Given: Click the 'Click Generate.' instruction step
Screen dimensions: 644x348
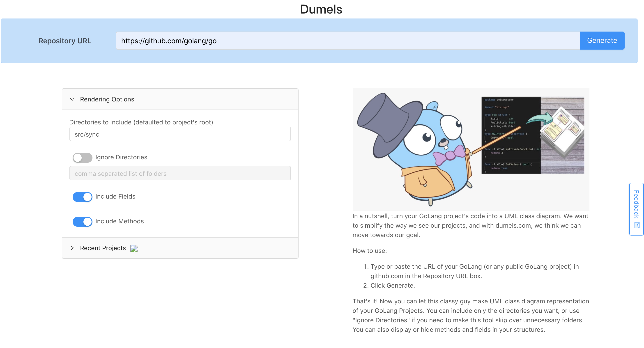Looking at the screenshot, I should pos(393,285).
